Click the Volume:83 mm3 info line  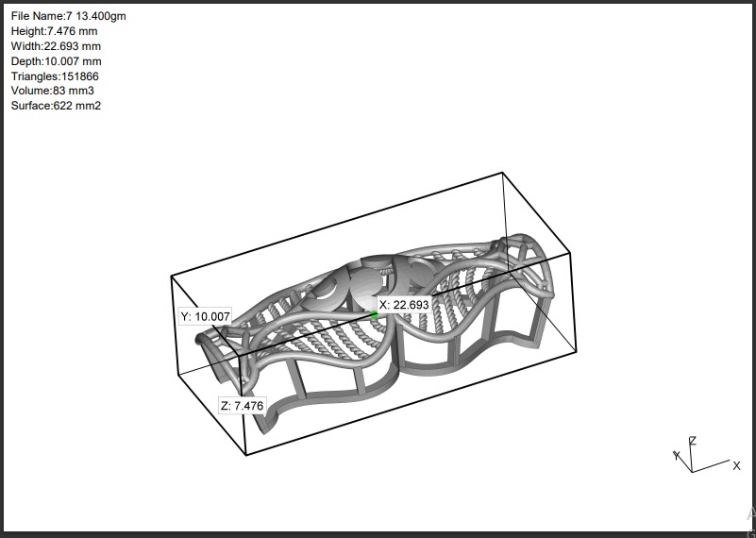53,91
